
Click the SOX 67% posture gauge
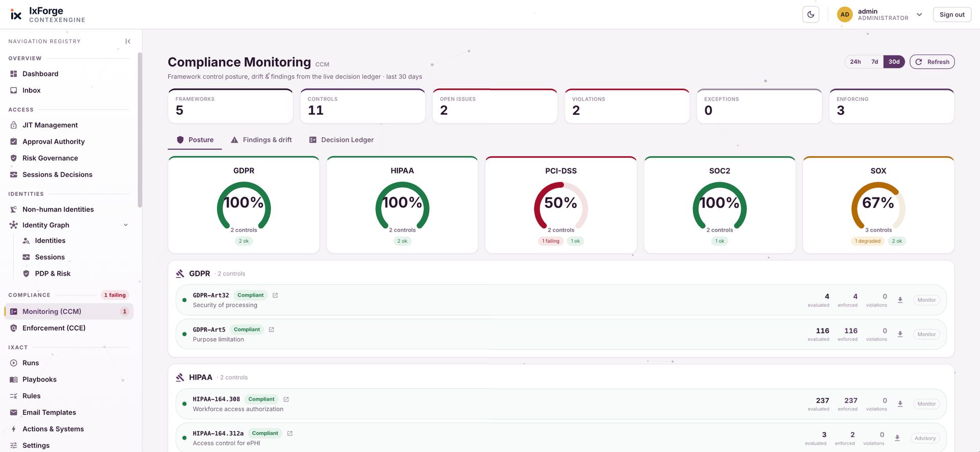pos(878,205)
